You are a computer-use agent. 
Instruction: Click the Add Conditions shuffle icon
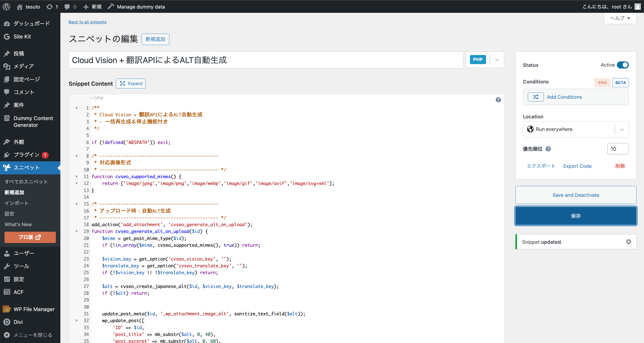536,97
